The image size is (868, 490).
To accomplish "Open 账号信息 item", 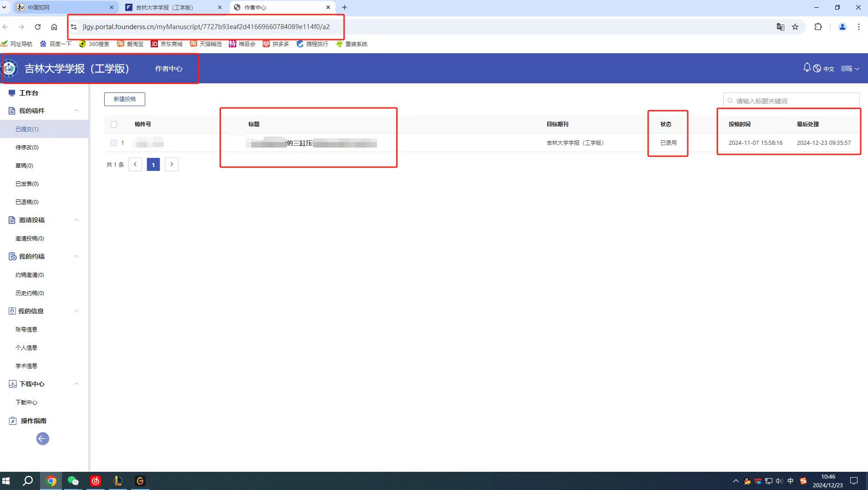I will tap(26, 330).
